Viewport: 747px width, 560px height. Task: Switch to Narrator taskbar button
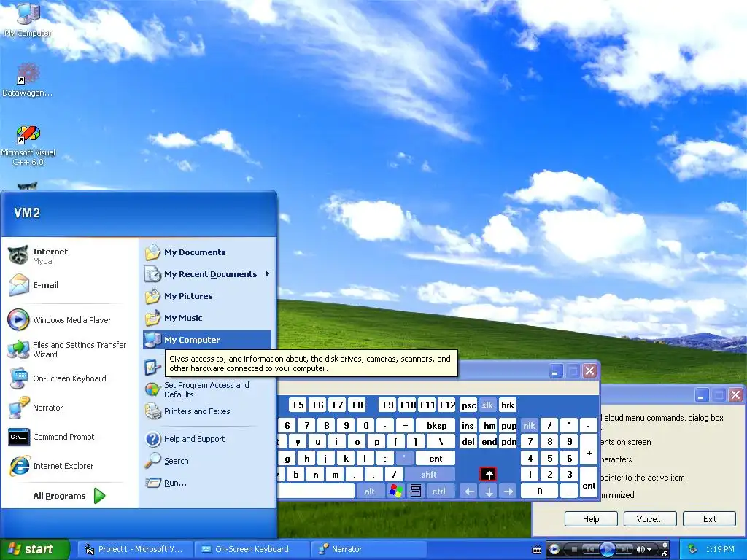(x=368, y=549)
